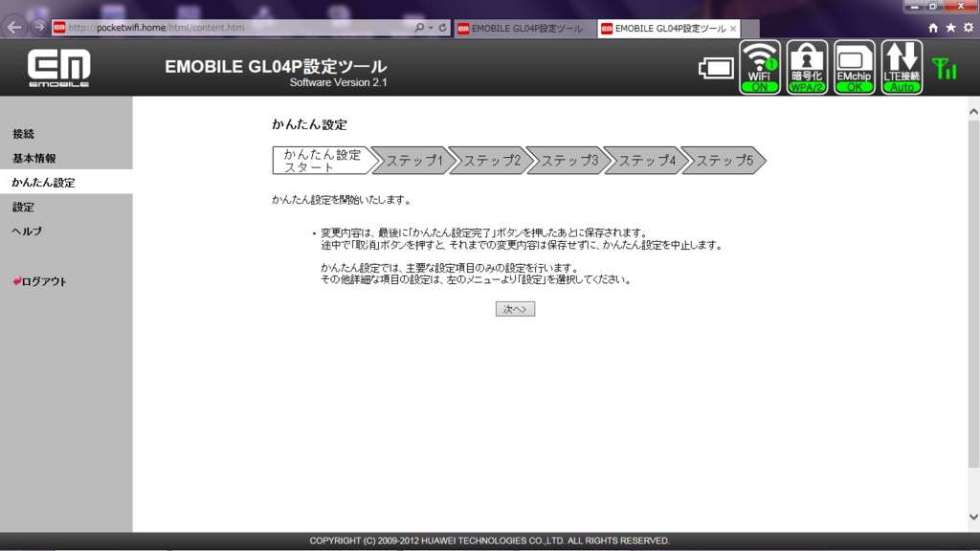Click the vertical scrollbar thumb
Screen dimensions: 980x551
pos(973,294)
